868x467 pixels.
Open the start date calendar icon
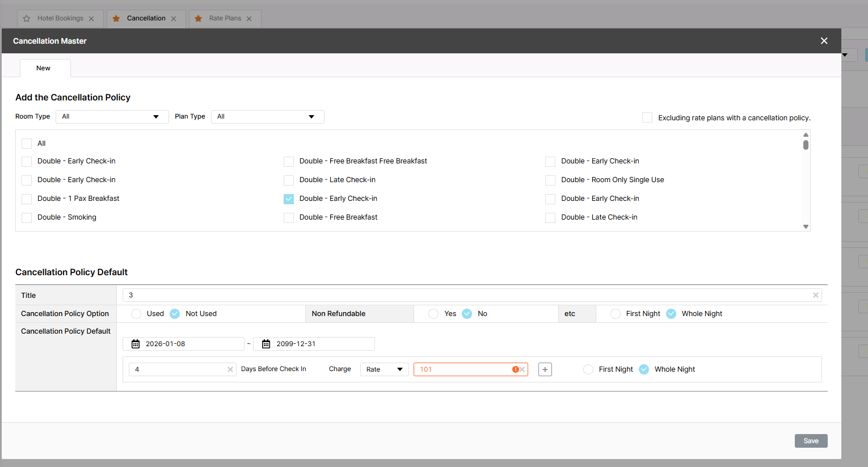point(136,344)
